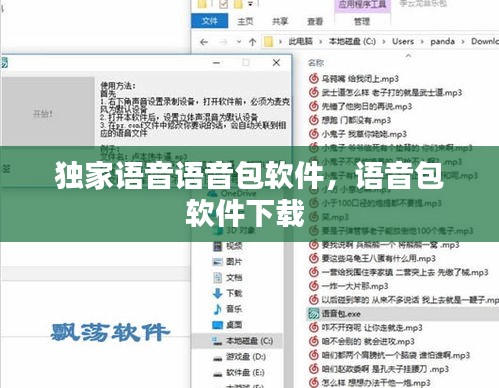Open the 软件盘 (E:) drive
The image size is (499, 388).
click(239, 372)
